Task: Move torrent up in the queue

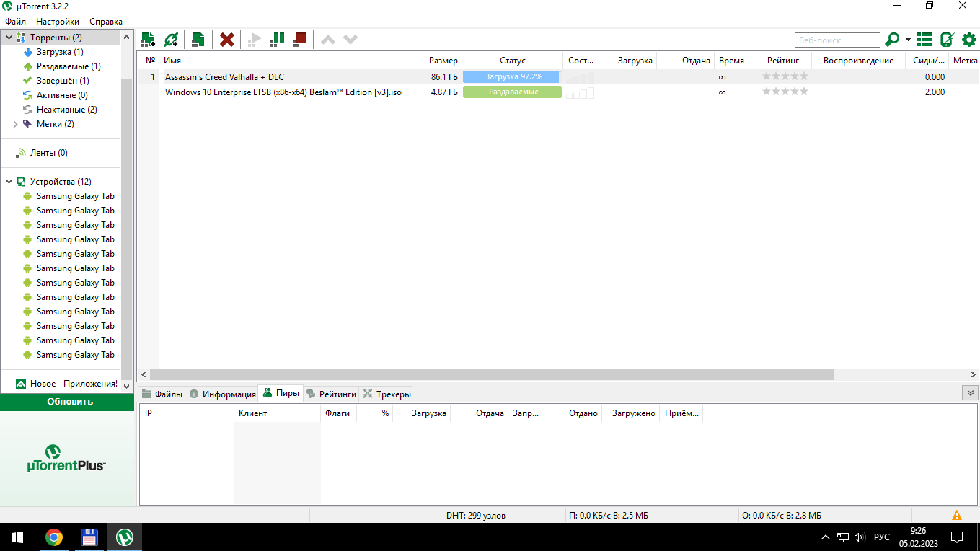Action: pos(328,40)
